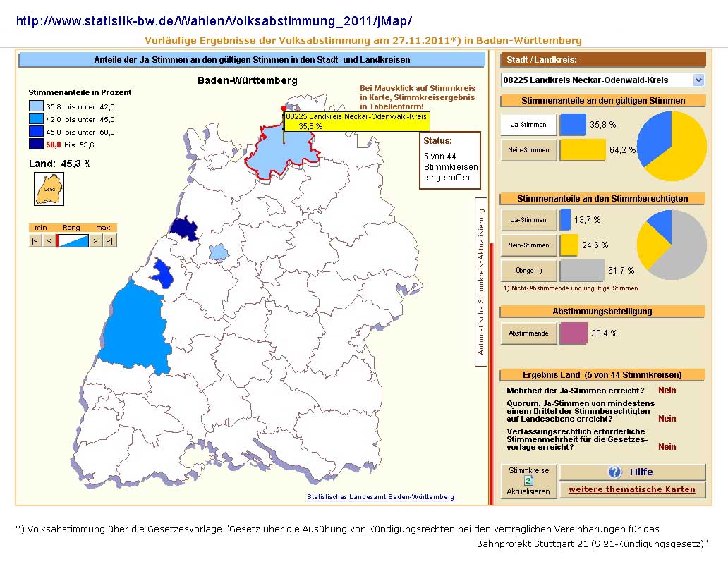Jump to first rank button

coord(35,240)
